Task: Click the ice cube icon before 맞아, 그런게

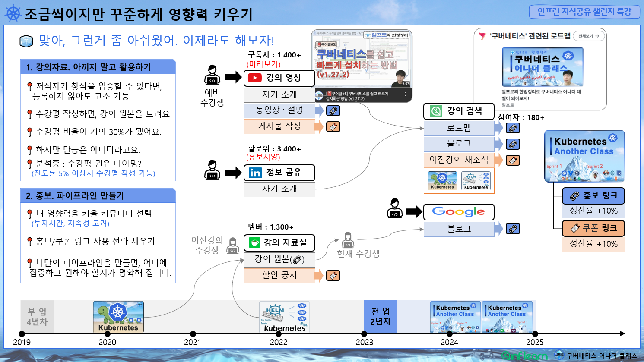Action: coord(26,41)
